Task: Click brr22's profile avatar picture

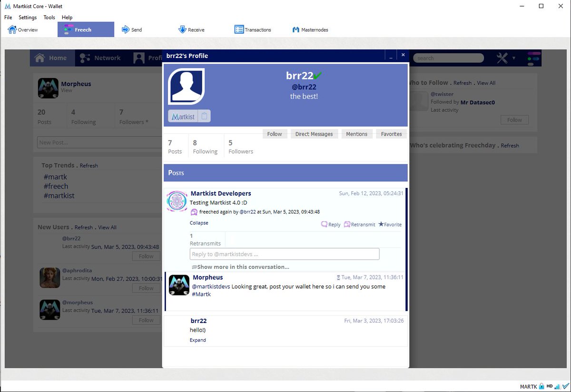Action: [187, 87]
